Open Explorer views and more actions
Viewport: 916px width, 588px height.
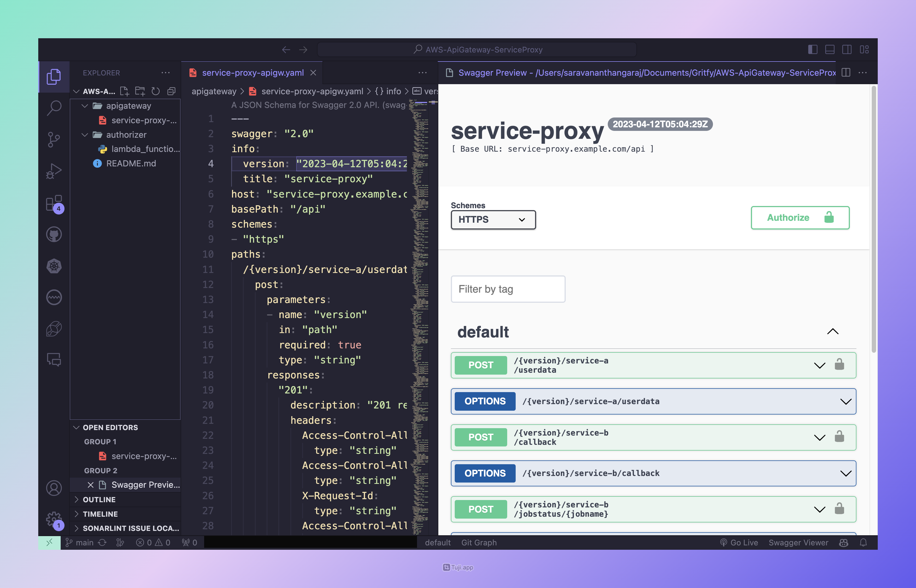coord(165,73)
